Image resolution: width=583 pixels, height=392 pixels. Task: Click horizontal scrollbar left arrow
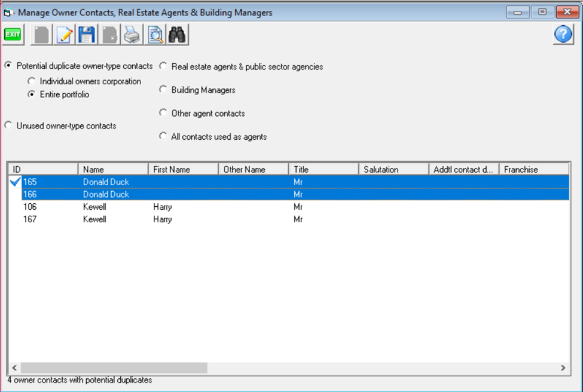point(14,368)
